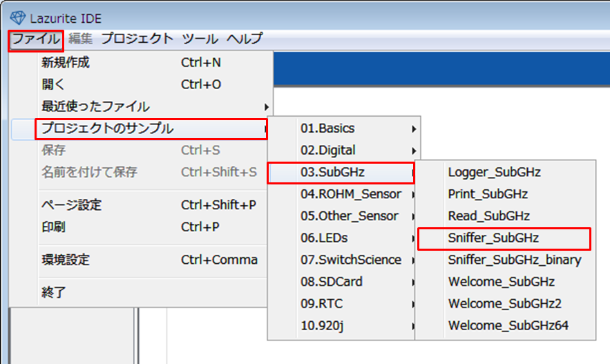This screenshot has height=364, width=610.
Task: Open 環境設定 preferences
Action: coord(66,260)
